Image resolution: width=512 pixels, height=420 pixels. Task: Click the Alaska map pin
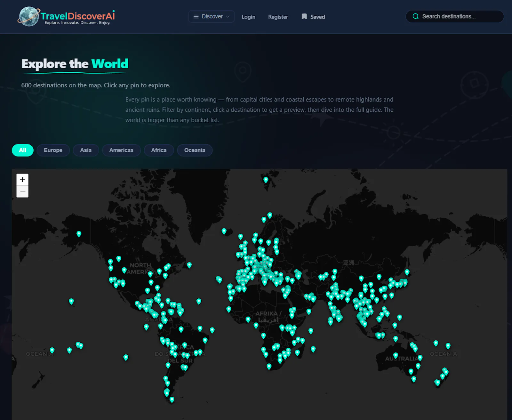[79, 234]
